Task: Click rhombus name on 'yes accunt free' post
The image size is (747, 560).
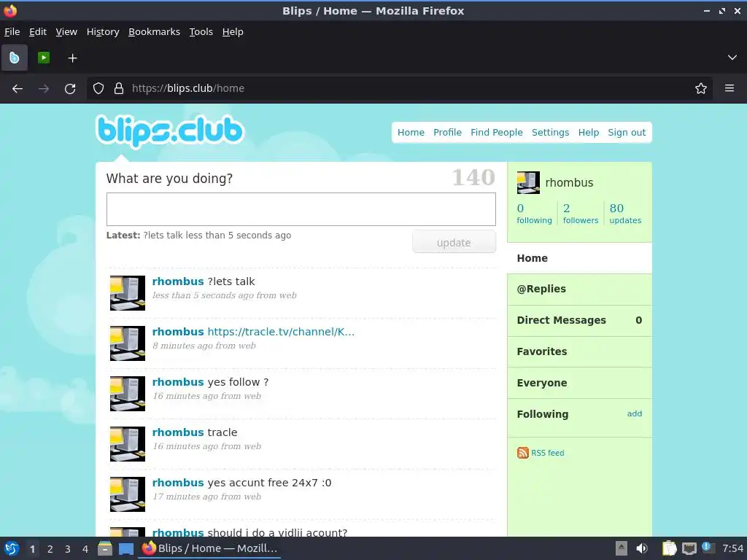Action: point(178,483)
